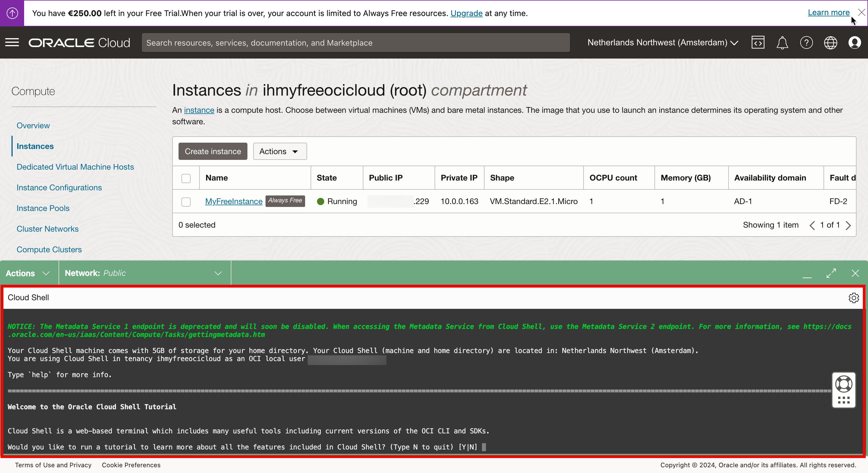The width and height of the screenshot is (868, 473).
Task: Select all instances header checkbox
Action: click(x=186, y=178)
